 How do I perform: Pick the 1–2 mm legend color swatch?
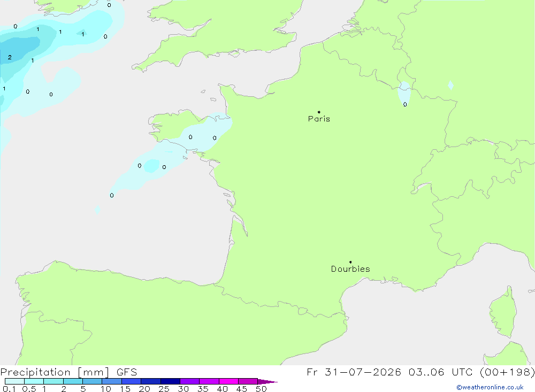pos(53,381)
